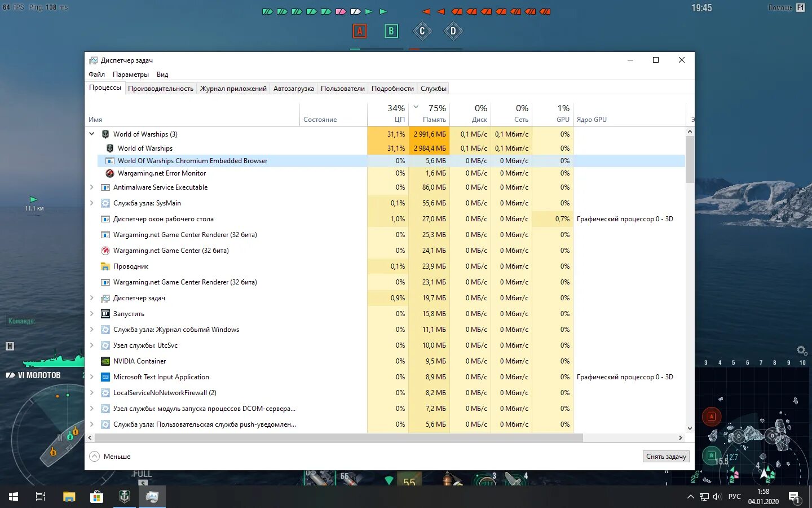Image resolution: width=812 pixels, height=508 pixels.
Task: Open the Вид menu
Action: tap(162, 75)
